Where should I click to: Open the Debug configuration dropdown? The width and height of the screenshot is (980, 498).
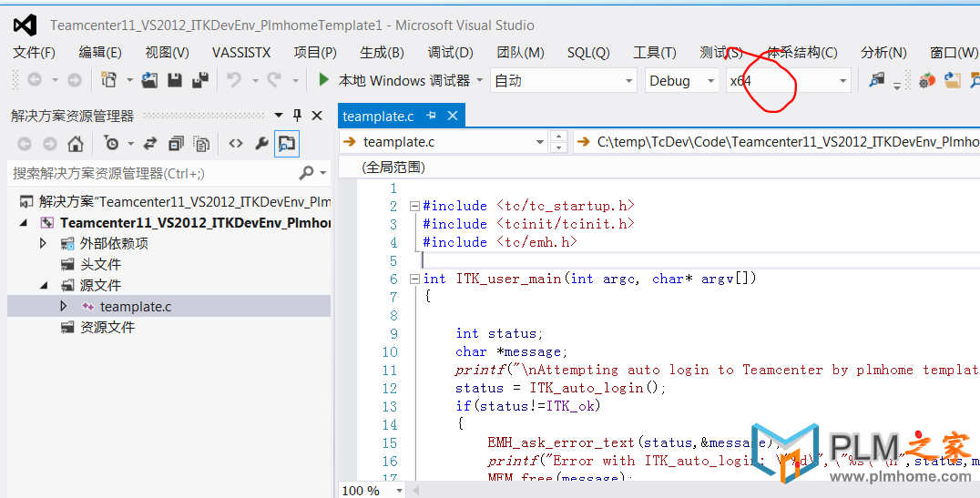(x=682, y=81)
